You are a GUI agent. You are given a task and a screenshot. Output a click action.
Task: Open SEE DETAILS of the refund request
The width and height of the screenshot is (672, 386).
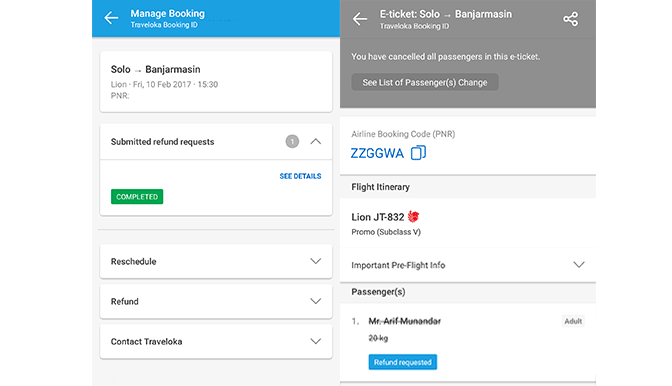pyautogui.click(x=300, y=176)
